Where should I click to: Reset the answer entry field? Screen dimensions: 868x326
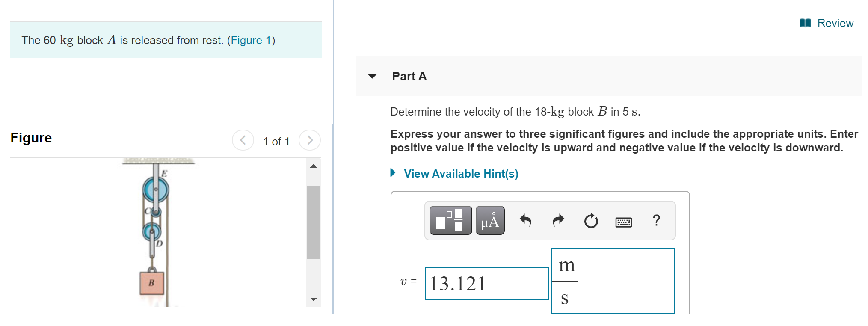click(x=590, y=220)
